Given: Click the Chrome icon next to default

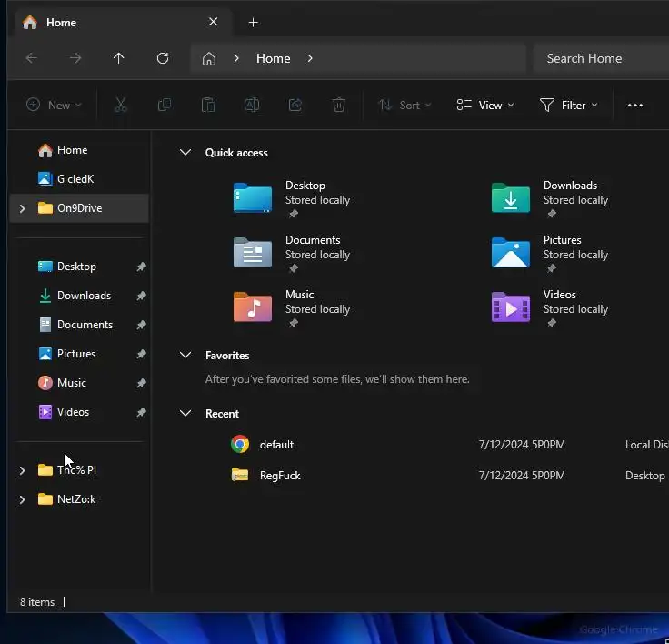Looking at the screenshot, I should [240, 444].
